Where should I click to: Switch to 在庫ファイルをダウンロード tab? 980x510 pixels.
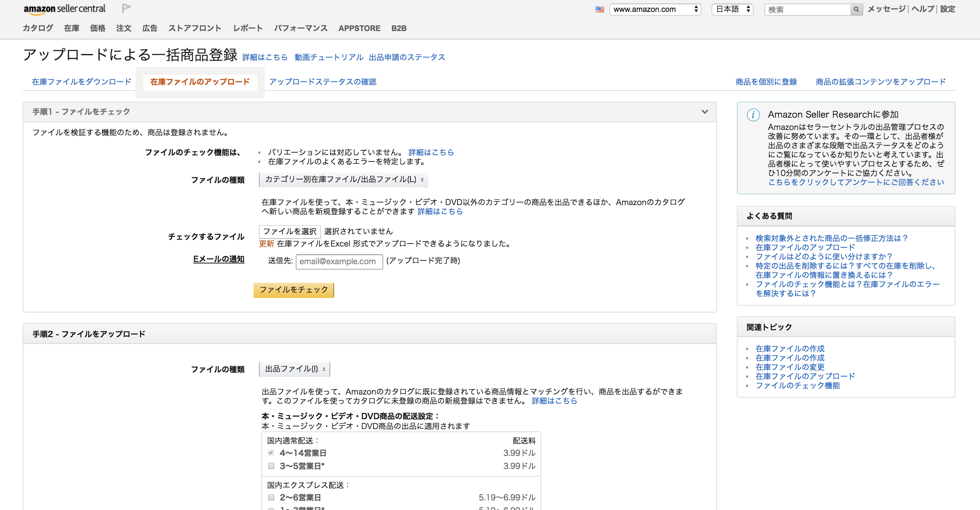point(82,82)
